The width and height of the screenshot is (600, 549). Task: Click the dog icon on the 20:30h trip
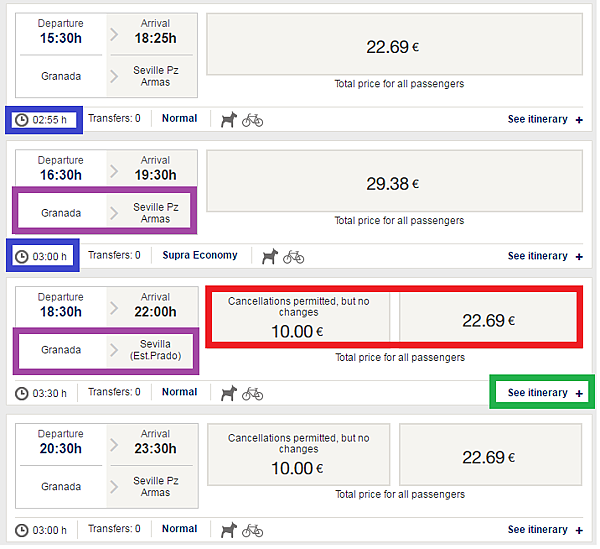click(x=229, y=529)
